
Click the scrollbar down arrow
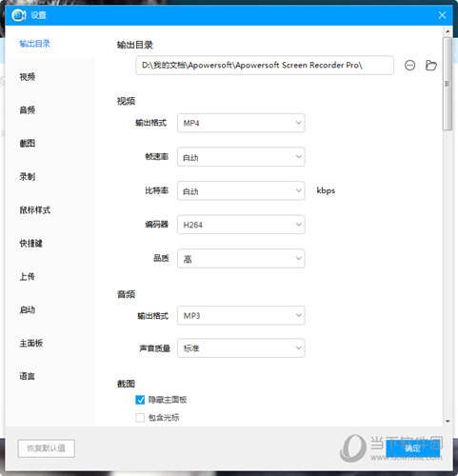click(x=448, y=421)
